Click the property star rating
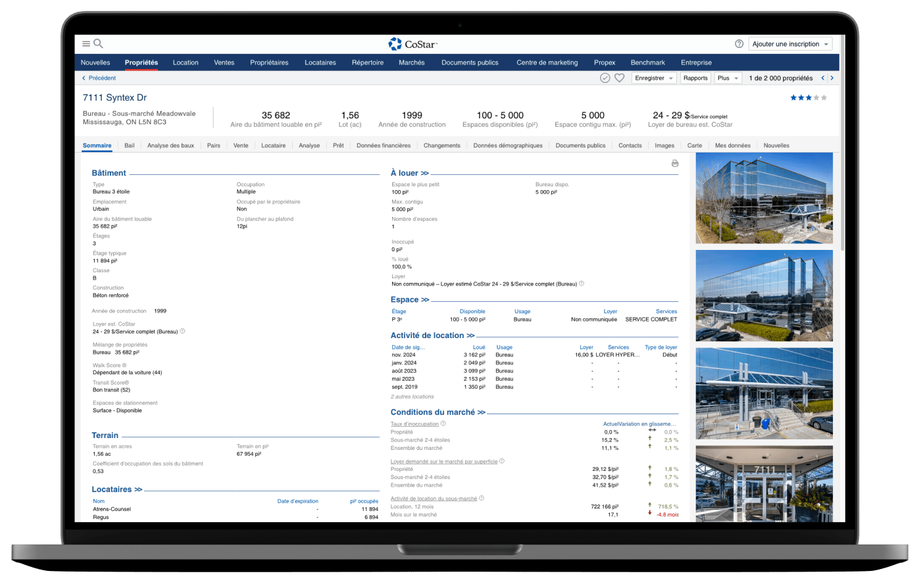Screen dimensions: 921x588 point(809,98)
